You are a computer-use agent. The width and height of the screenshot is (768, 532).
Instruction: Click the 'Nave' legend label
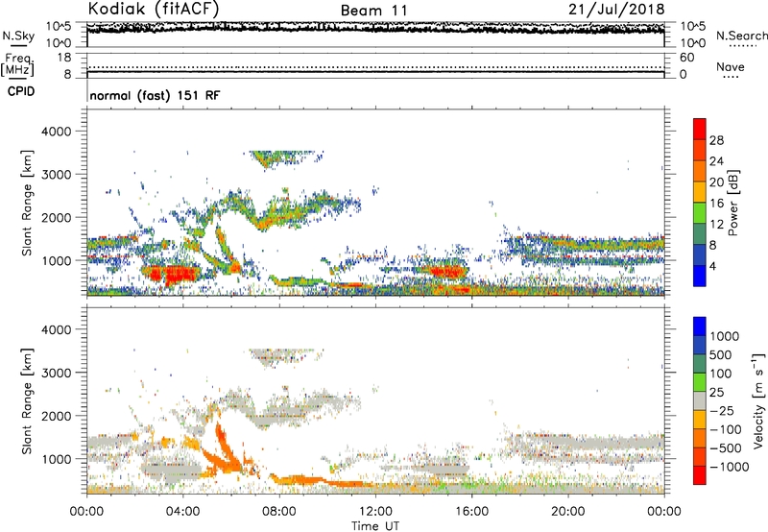pyautogui.click(x=731, y=66)
